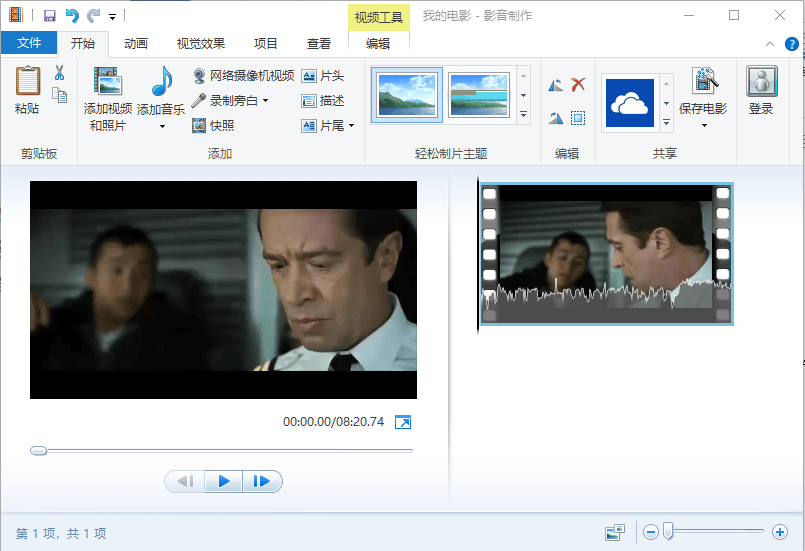This screenshot has height=551, width=805.
Task: Click the 第 1 项, 共 1 项 status text
Action: pyautogui.click(x=61, y=534)
